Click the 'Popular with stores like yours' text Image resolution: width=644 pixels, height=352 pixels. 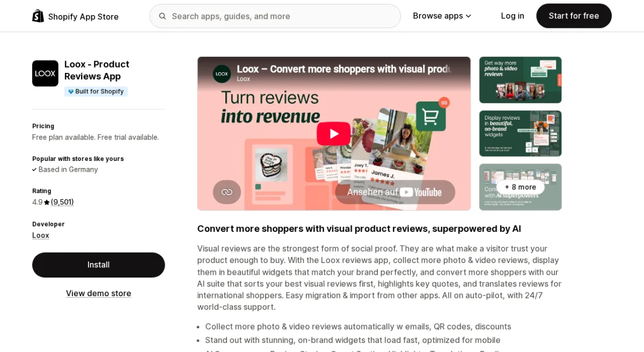(x=78, y=159)
